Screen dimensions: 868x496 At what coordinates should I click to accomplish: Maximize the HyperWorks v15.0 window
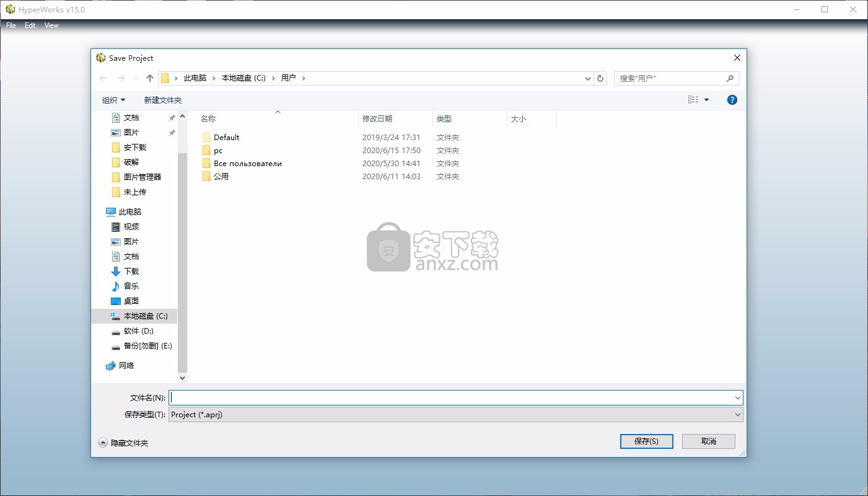pos(825,9)
